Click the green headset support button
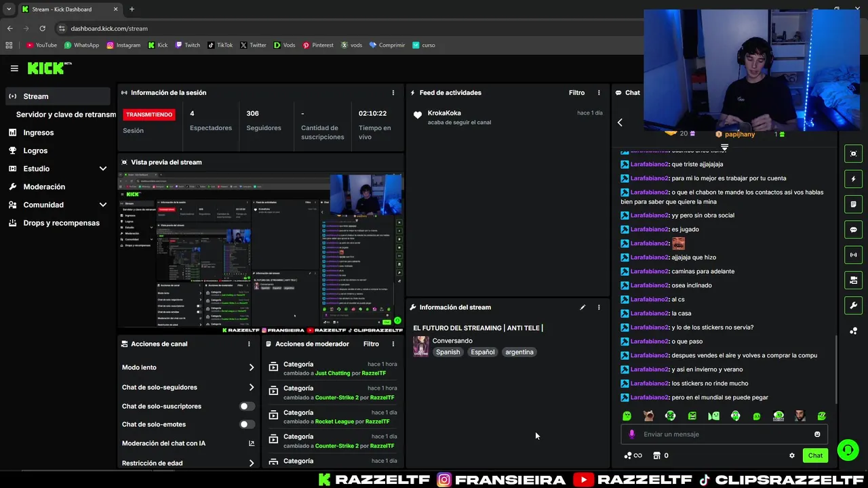The image size is (868, 488). 848,450
